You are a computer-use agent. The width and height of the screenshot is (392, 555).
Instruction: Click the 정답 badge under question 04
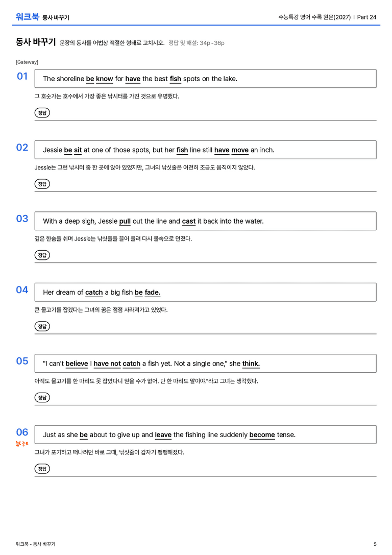(x=42, y=326)
